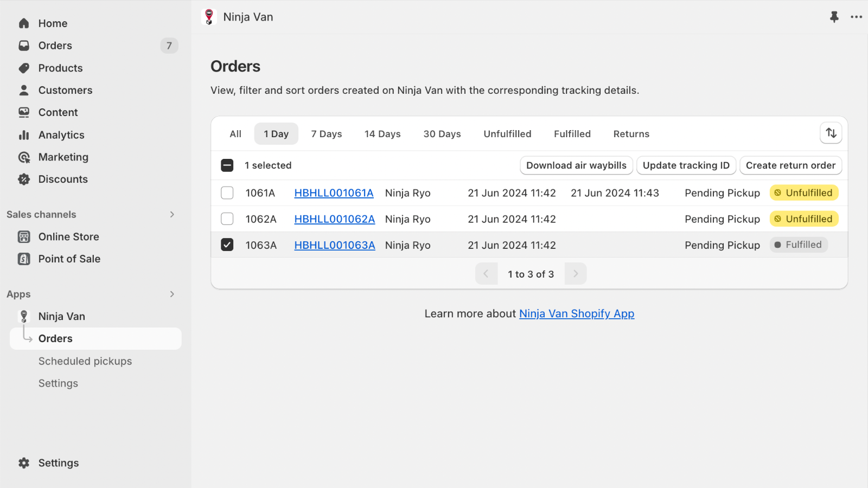The width and height of the screenshot is (868, 488).
Task: Expand the Apps section chevron
Action: [172, 294]
